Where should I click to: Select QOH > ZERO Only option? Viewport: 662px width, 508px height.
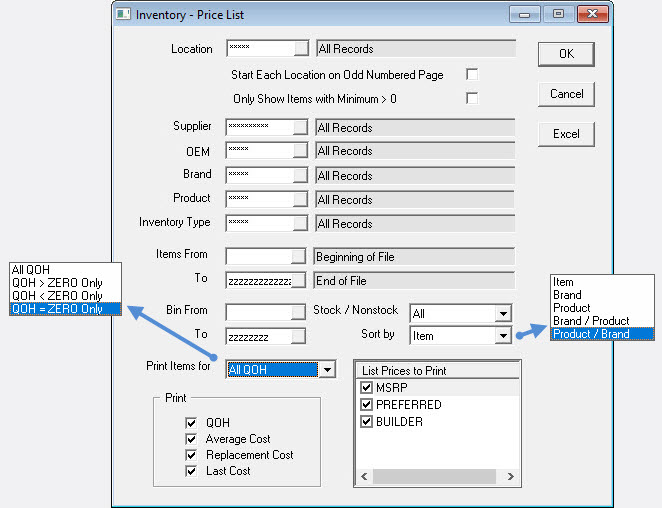coord(65,283)
